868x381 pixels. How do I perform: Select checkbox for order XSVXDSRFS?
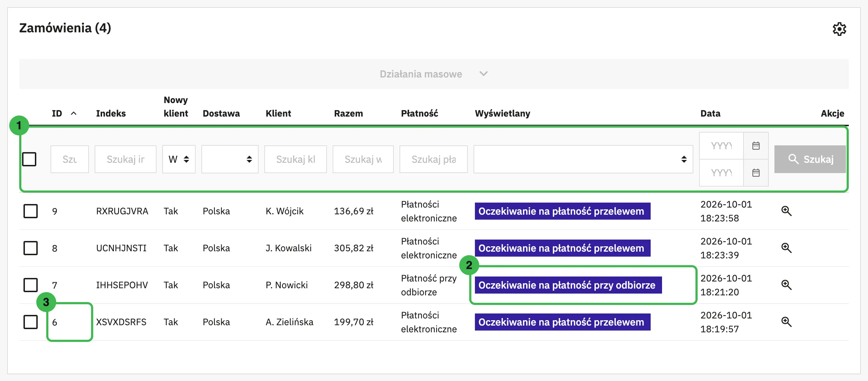(x=31, y=322)
